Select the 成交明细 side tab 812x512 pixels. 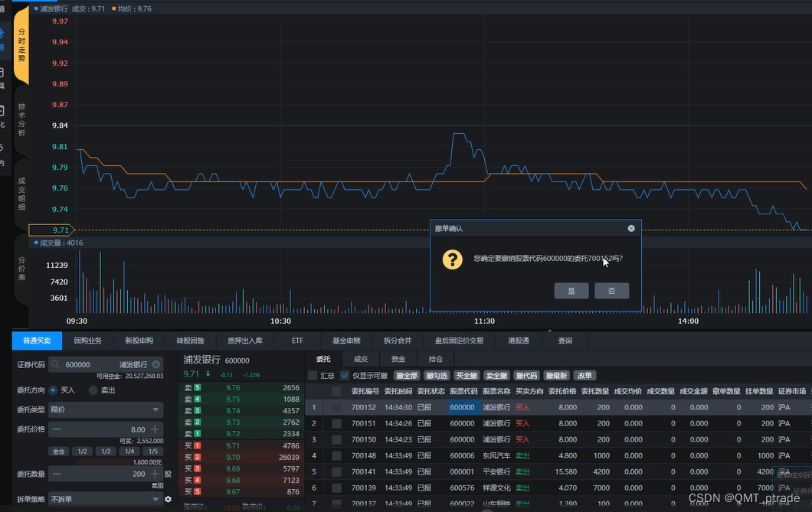pos(21,194)
